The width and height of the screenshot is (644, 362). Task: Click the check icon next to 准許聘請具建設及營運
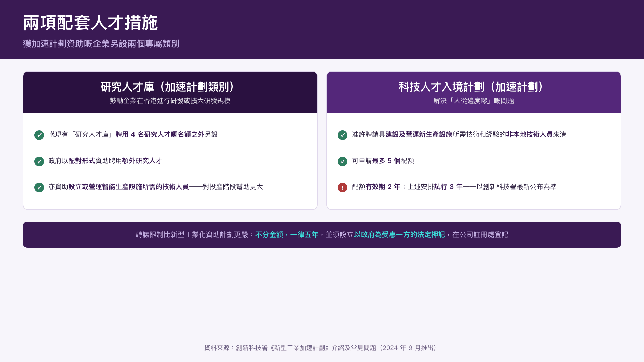point(342,135)
